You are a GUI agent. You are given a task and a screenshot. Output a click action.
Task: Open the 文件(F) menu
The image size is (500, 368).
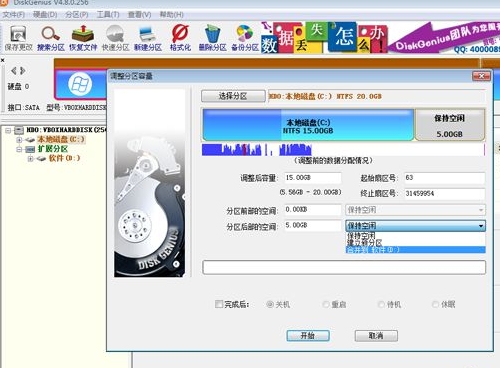[14, 15]
